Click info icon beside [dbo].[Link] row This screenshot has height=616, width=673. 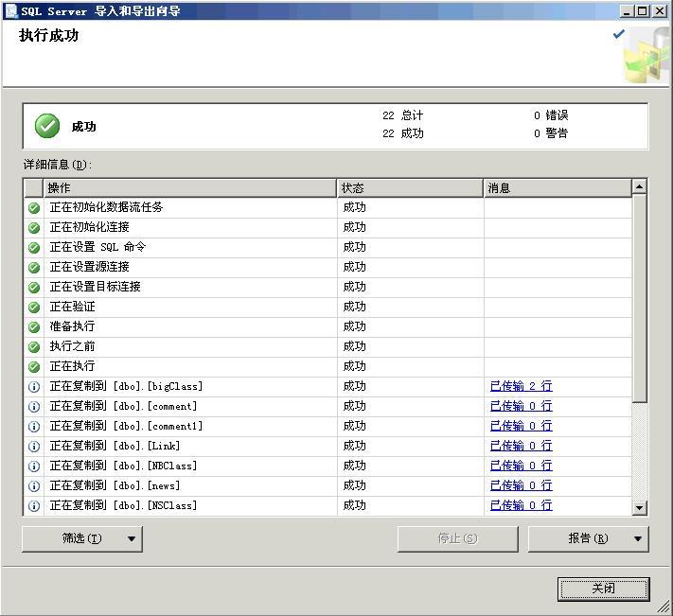pos(34,446)
